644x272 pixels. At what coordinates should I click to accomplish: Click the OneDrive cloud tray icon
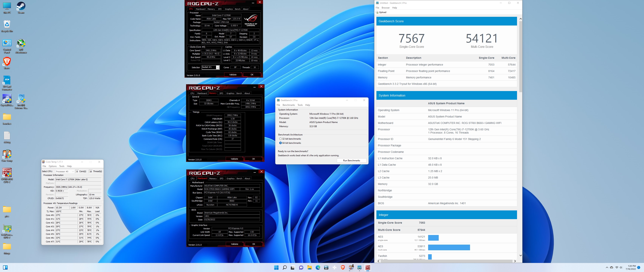click(612, 267)
